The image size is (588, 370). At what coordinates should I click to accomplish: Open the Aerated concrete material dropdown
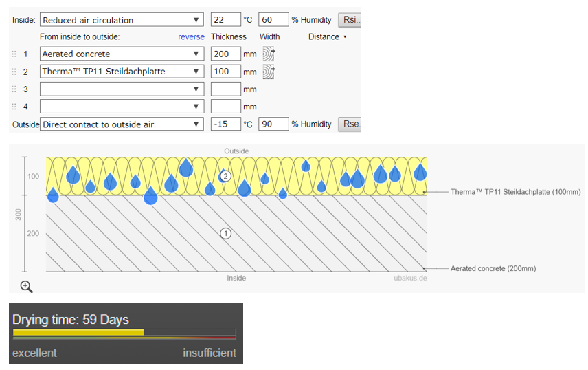tap(122, 54)
